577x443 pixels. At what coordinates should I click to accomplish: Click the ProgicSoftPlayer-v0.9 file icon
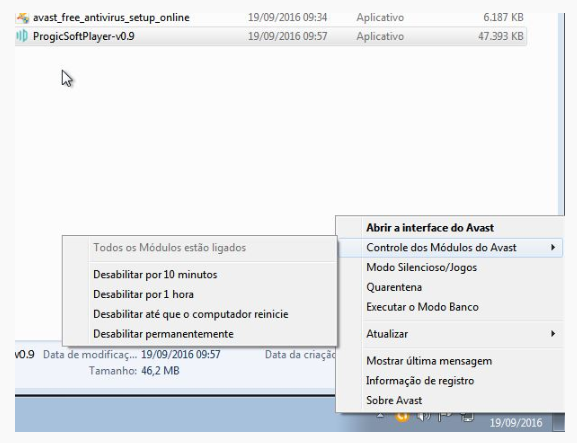tap(22, 36)
